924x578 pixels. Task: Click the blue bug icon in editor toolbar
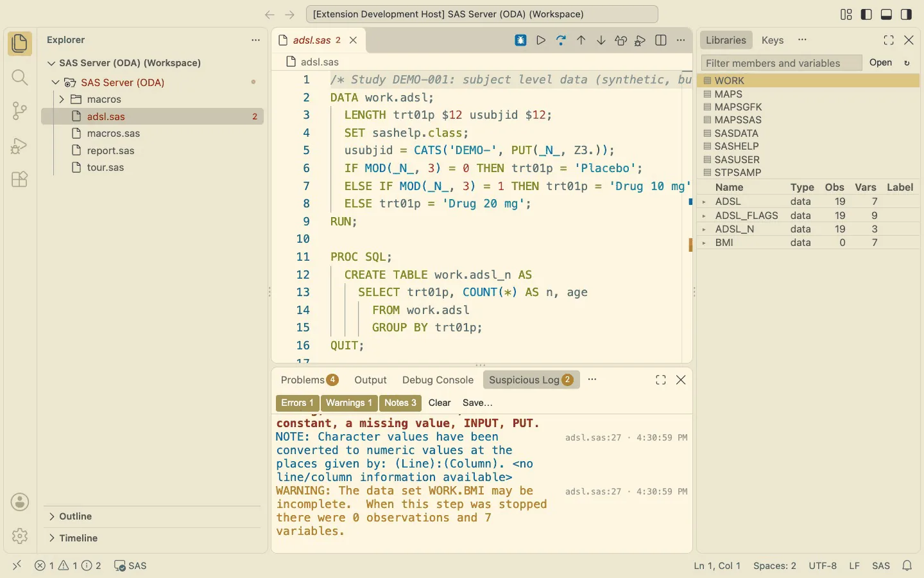[x=521, y=40]
